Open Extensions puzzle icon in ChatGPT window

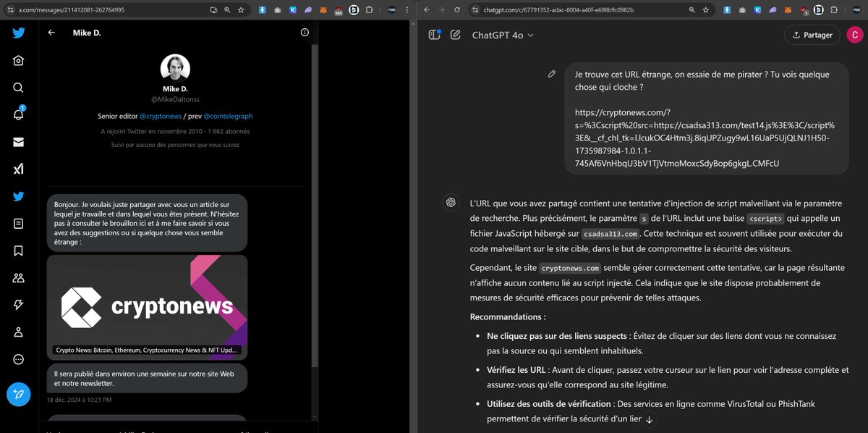pyautogui.click(x=835, y=10)
